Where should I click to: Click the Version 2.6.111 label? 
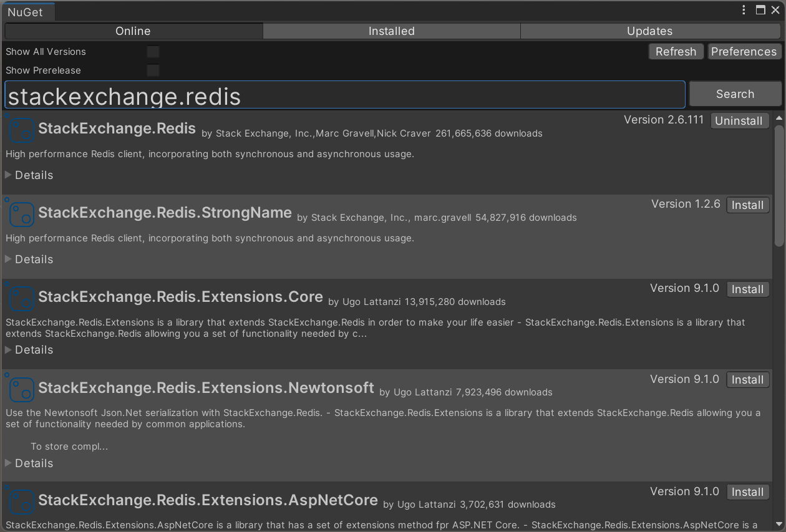(664, 120)
